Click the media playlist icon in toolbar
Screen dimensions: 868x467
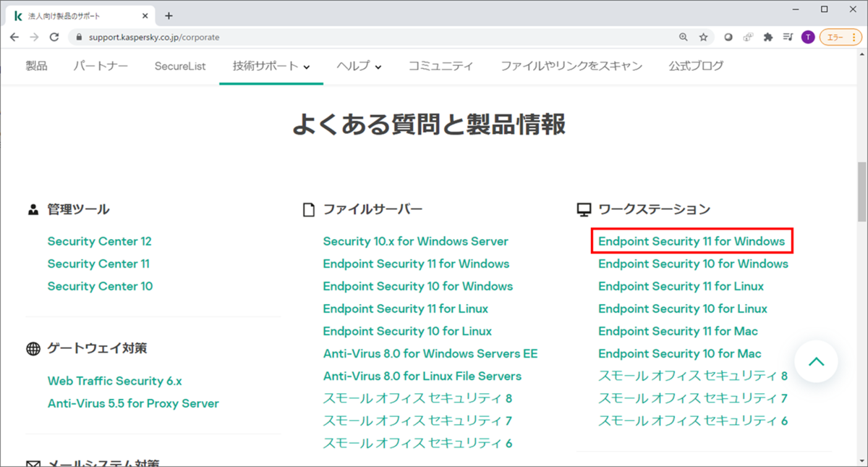point(788,37)
